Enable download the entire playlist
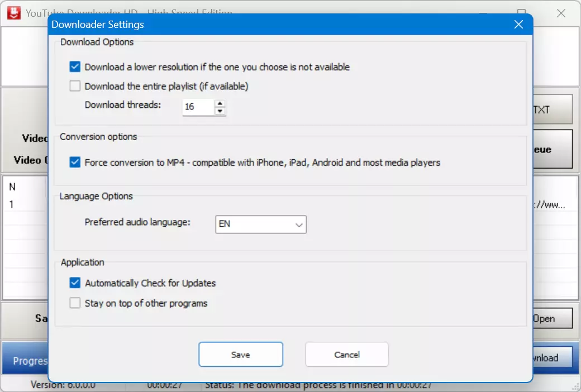Viewport: 581px width, 392px height. click(75, 86)
